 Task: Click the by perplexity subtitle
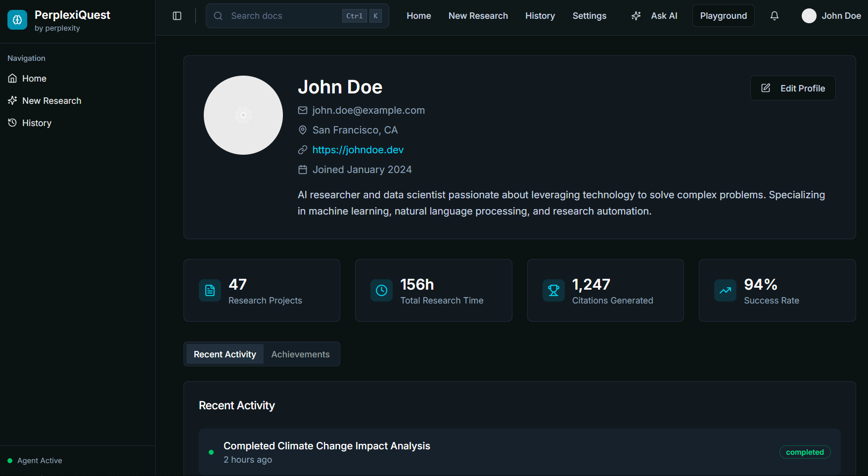point(57,28)
